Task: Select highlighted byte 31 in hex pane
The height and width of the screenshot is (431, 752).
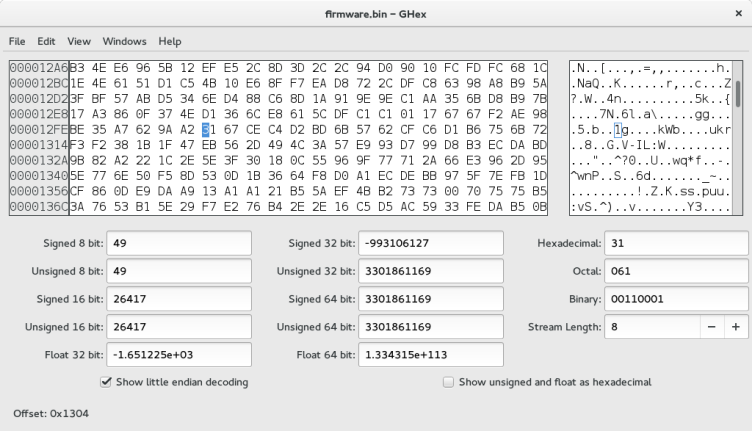Action: click(x=207, y=129)
